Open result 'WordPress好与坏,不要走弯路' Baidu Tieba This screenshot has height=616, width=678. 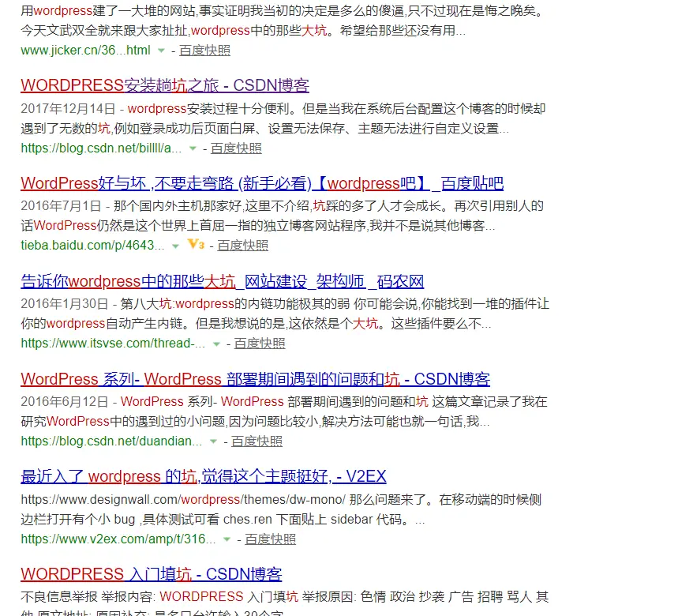click(x=262, y=183)
